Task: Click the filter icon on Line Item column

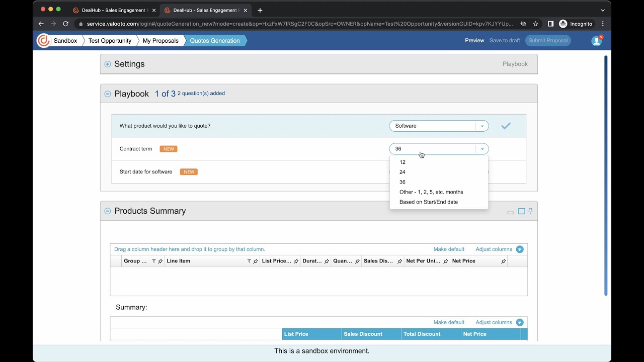Action: coord(249,261)
